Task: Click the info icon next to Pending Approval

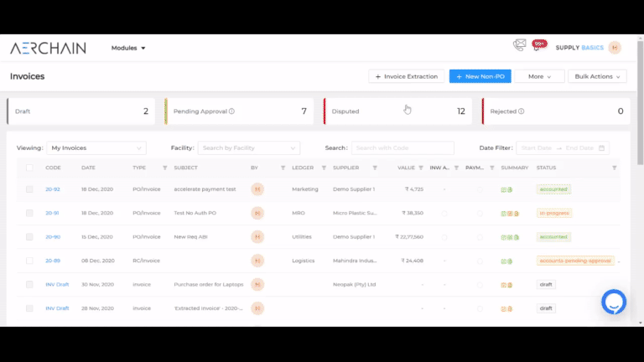Action: click(x=231, y=111)
